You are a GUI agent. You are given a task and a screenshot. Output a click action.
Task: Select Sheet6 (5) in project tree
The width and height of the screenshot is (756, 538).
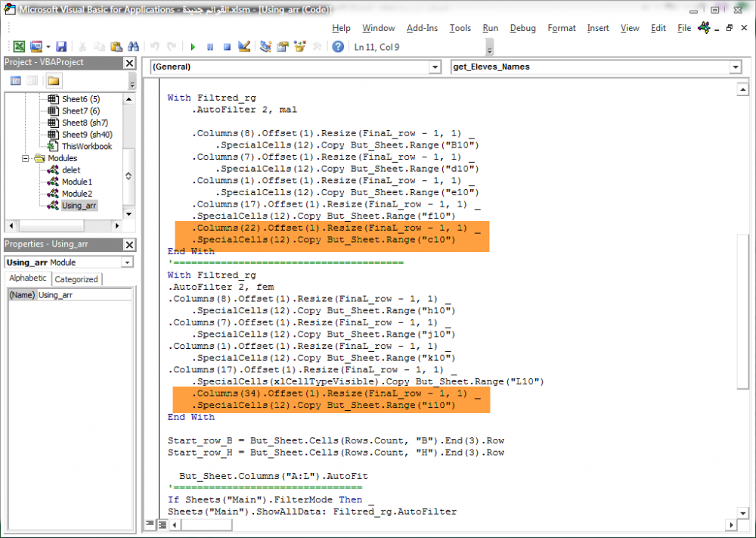click(81, 99)
